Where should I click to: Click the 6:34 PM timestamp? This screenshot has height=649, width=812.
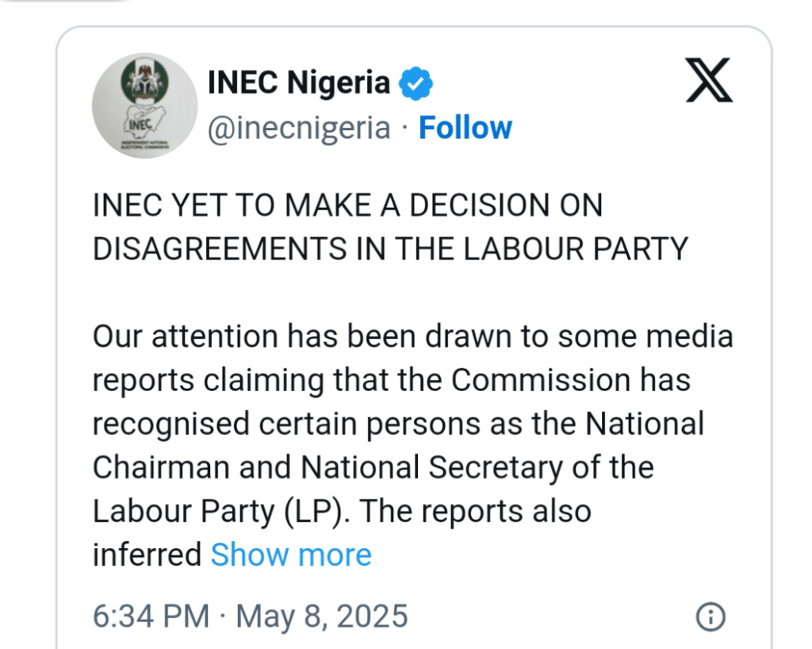tap(151, 616)
